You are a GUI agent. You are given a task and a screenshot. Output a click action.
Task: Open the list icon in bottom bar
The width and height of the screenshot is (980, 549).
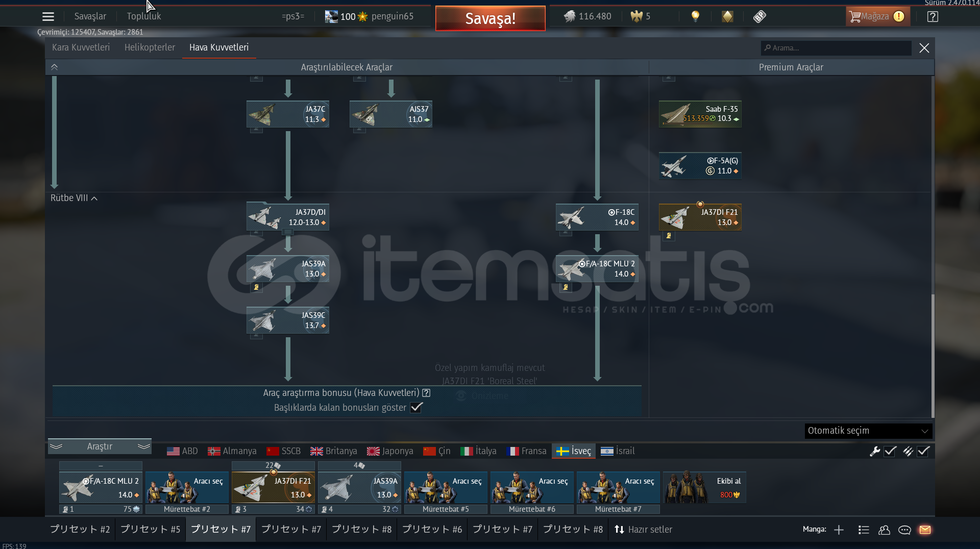pyautogui.click(x=864, y=530)
